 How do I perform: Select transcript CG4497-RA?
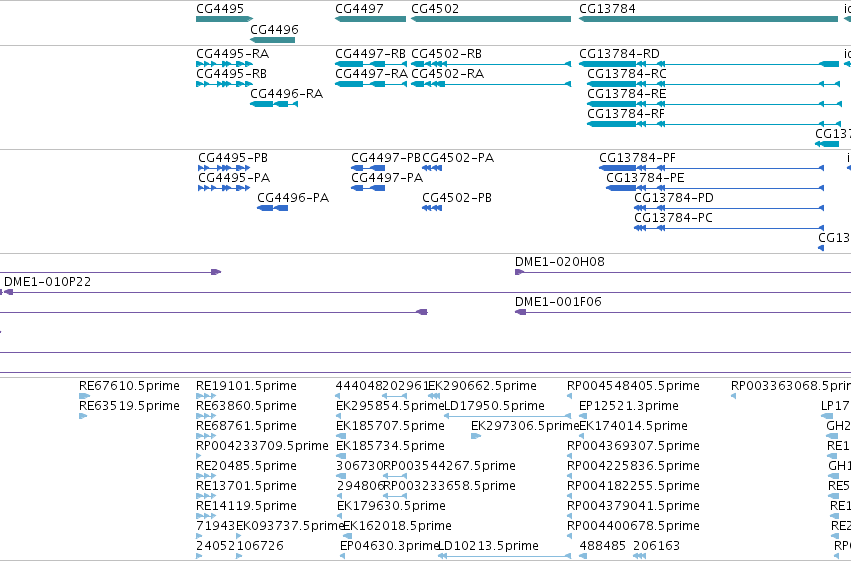coord(371,84)
